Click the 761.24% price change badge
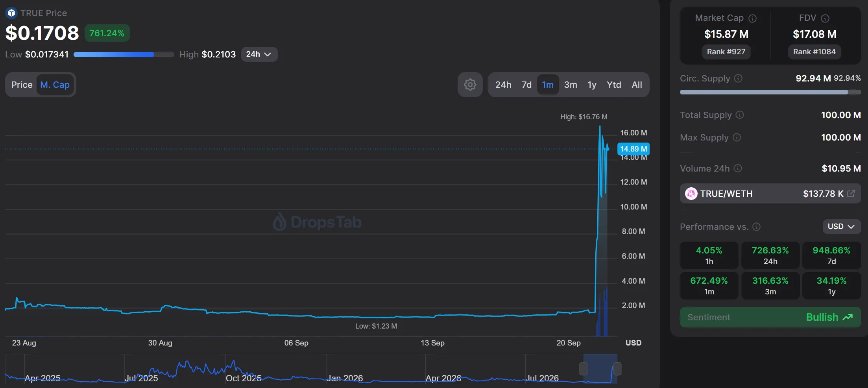The image size is (868, 388). coord(107,33)
